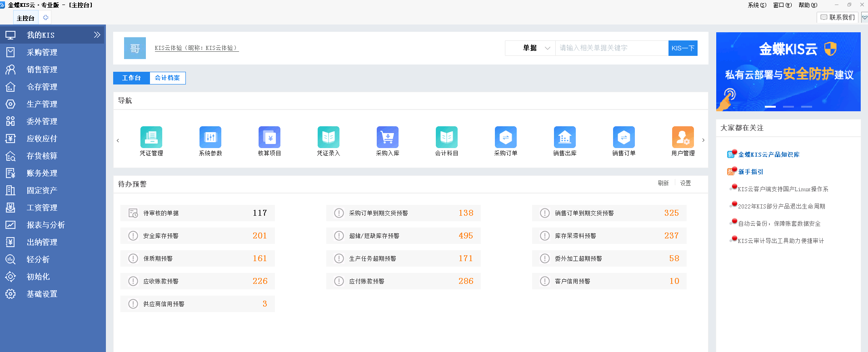The image size is (868, 352).
Task: Open 销售订单到期交货预警 row showing 325
Action: pyautogui.click(x=609, y=213)
